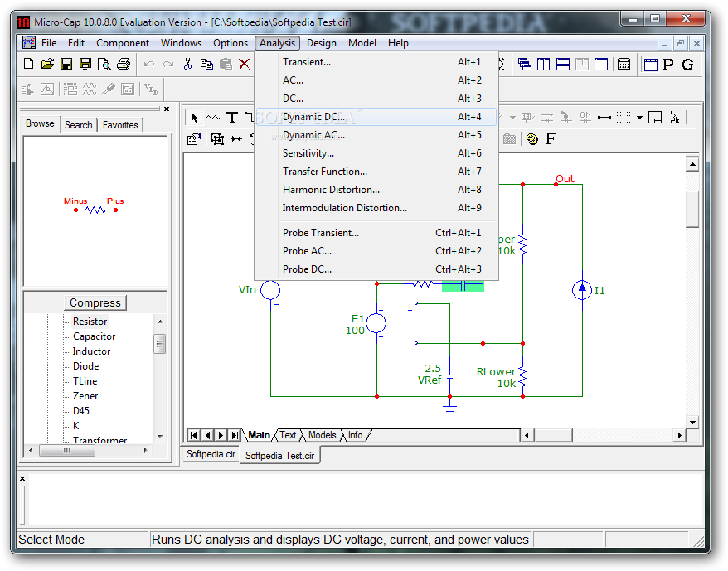728x571 pixels.
Task: Cascade windows using the cascade icon
Action: pos(525,64)
